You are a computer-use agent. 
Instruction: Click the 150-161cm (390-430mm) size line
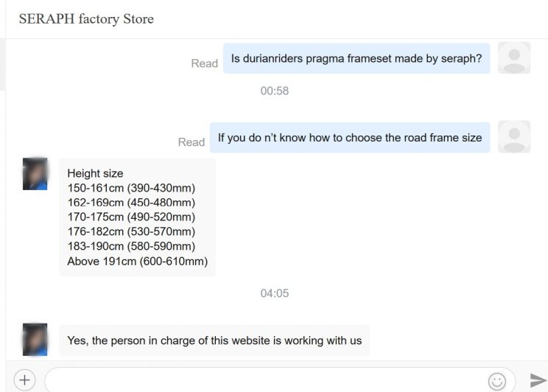(x=131, y=188)
